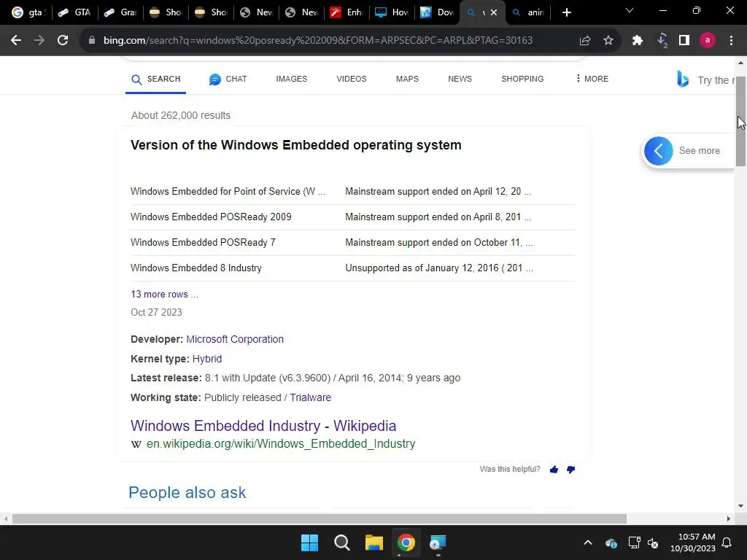Image resolution: width=747 pixels, height=560 pixels.
Task: Open the Hybrid kernel type link
Action: 206,359
